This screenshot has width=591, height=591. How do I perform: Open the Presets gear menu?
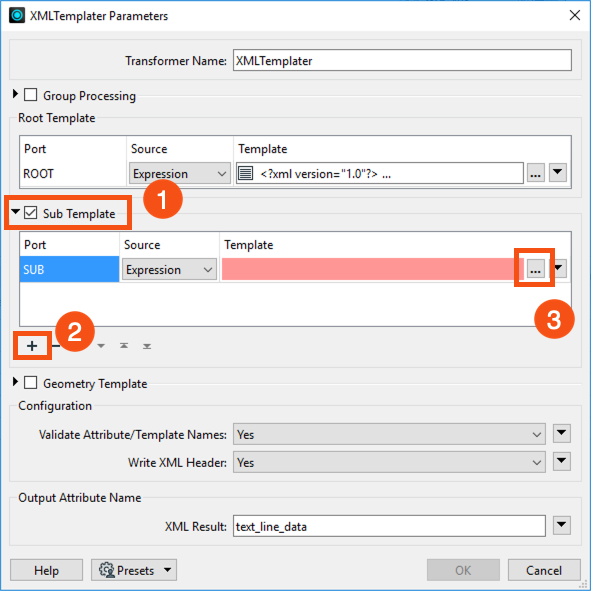tap(134, 570)
